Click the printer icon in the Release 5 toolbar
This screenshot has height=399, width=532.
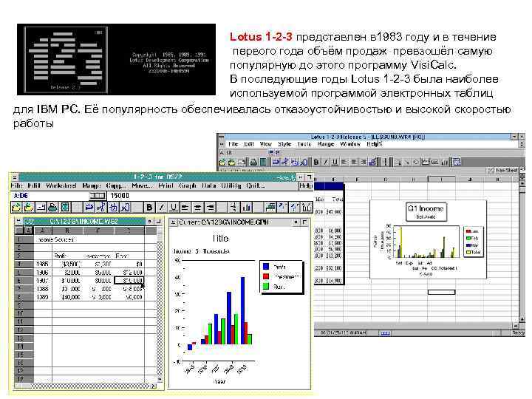(253, 162)
